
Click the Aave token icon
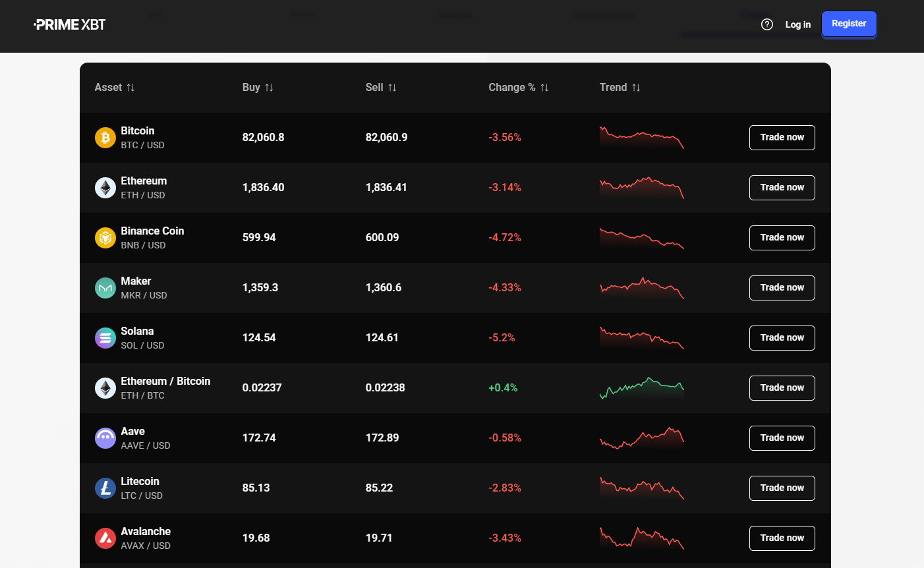coord(105,438)
